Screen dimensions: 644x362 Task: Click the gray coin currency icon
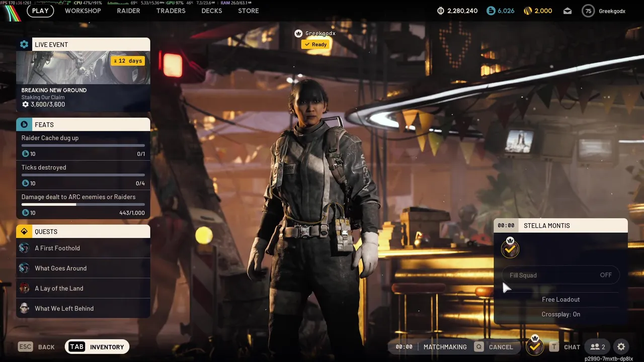click(x=441, y=11)
